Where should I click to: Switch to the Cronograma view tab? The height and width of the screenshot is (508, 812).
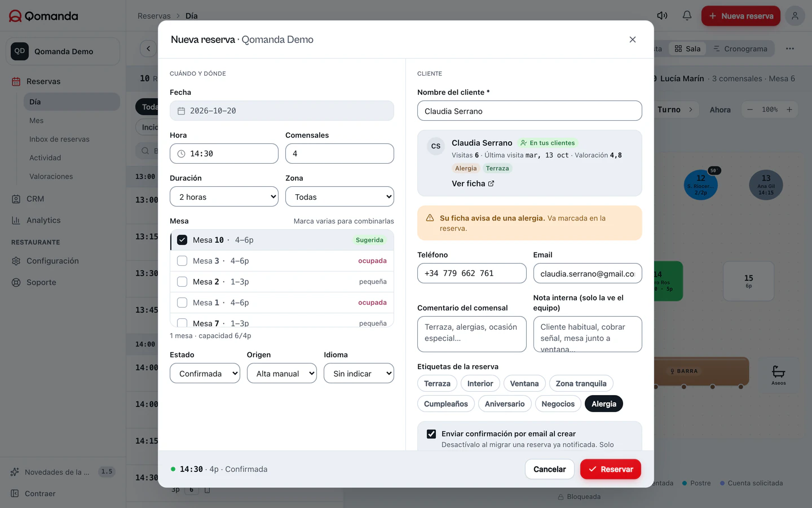(x=740, y=49)
